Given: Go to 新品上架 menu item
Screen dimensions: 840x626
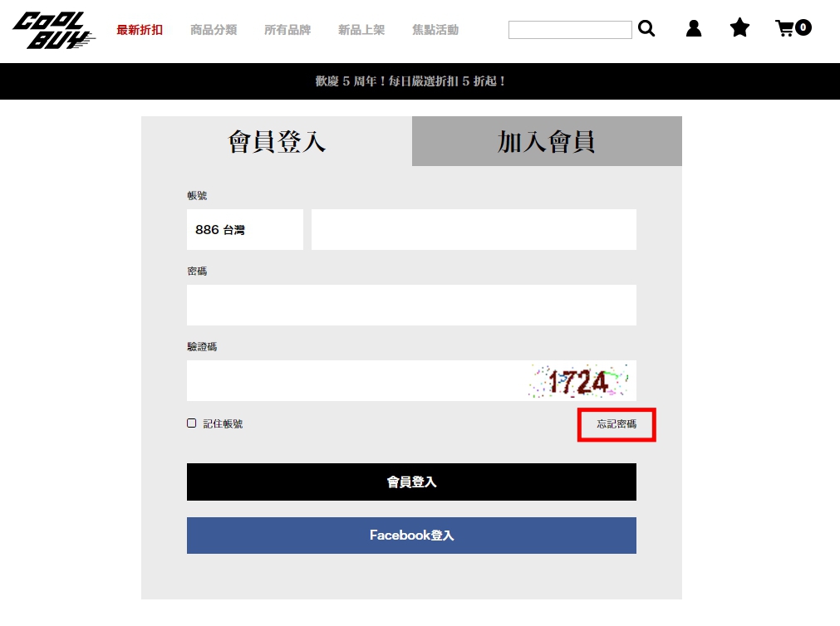Looking at the screenshot, I should click(361, 30).
